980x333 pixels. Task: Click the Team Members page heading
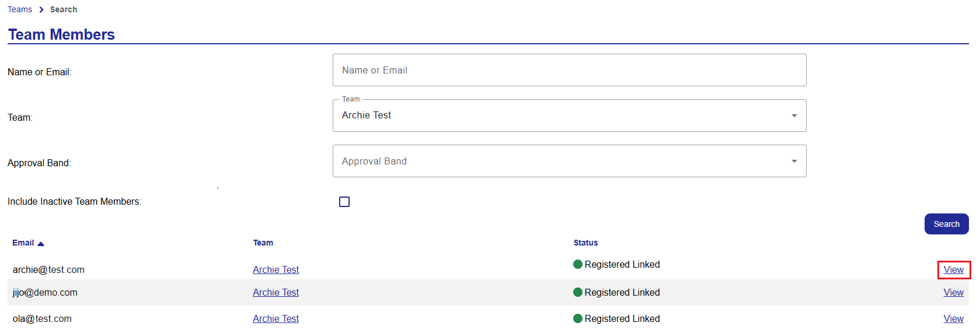(x=61, y=34)
